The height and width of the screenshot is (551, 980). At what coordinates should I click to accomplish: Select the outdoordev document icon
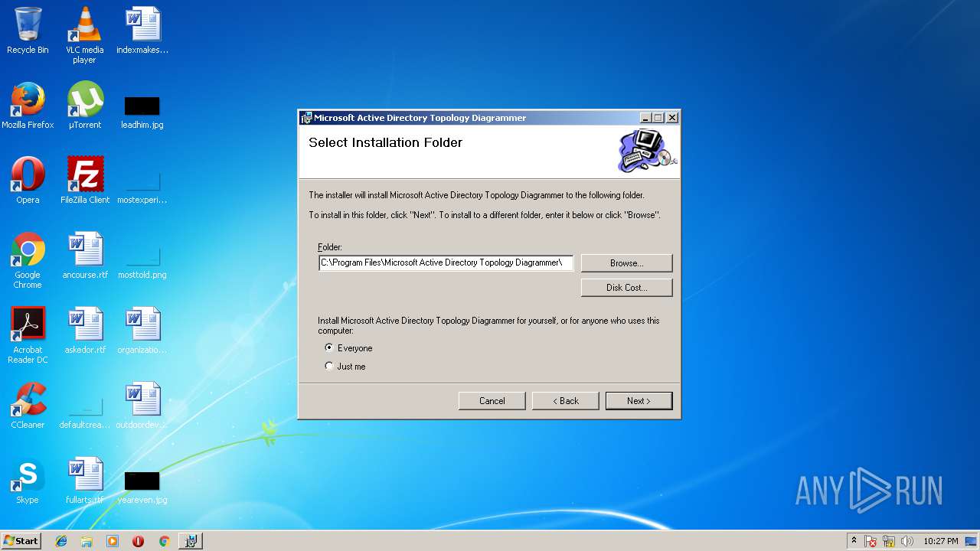[142, 406]
